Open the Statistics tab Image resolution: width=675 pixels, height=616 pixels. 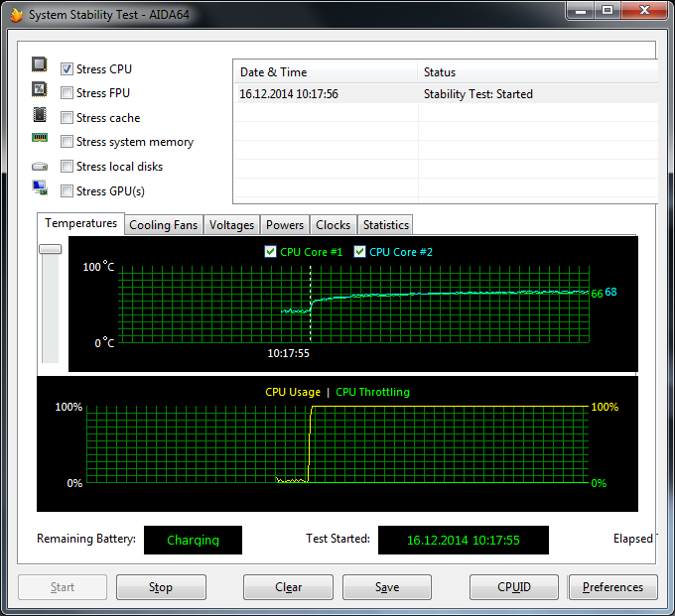point(386,225)
